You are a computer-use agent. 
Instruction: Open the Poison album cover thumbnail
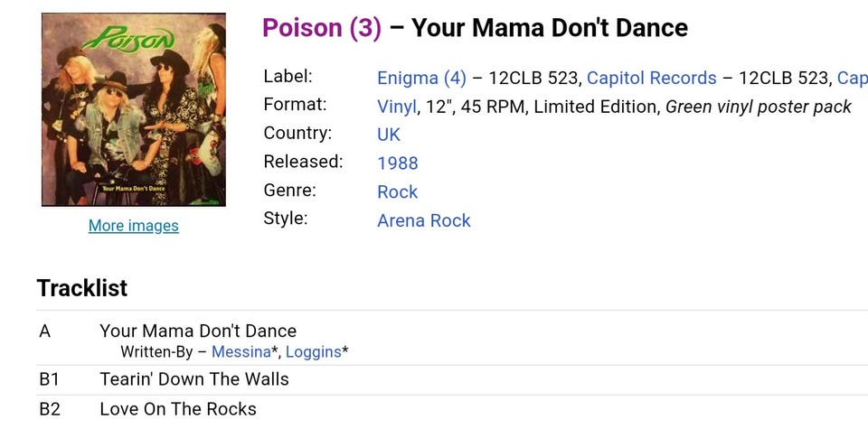click(x=134, y=109)
